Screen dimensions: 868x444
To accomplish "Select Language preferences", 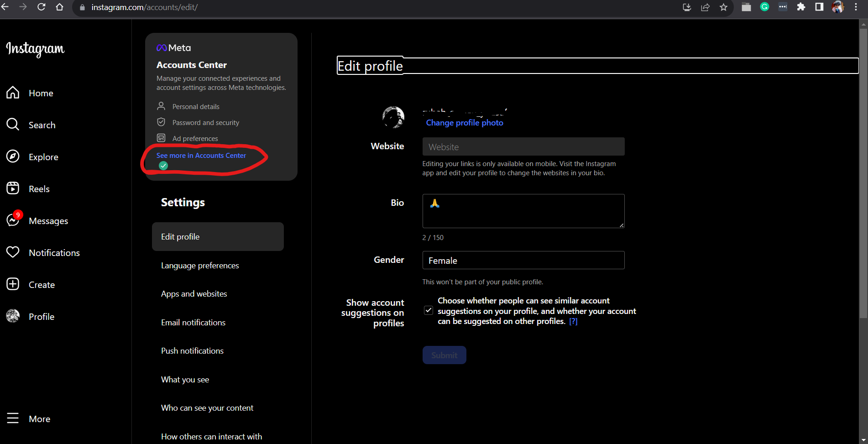I will click(x=200, y=266).
